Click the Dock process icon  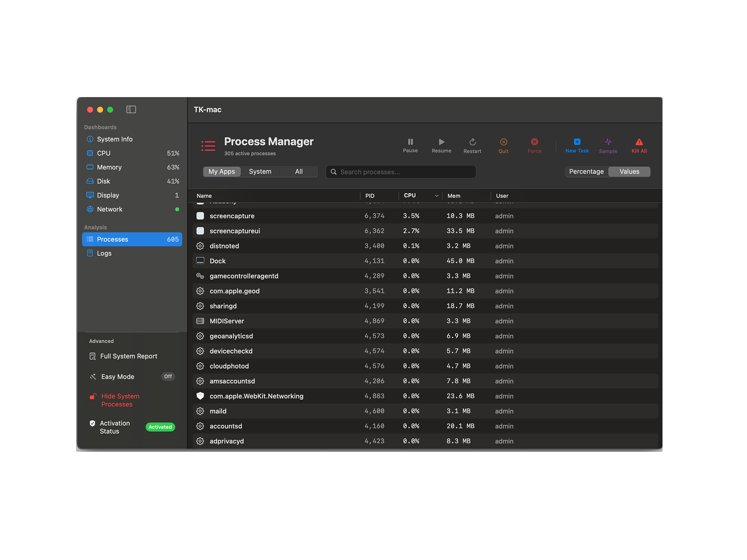click(200, 261)
